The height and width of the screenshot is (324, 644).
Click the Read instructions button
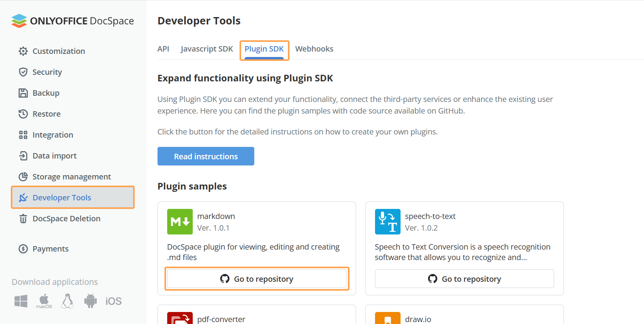[206, 156]
